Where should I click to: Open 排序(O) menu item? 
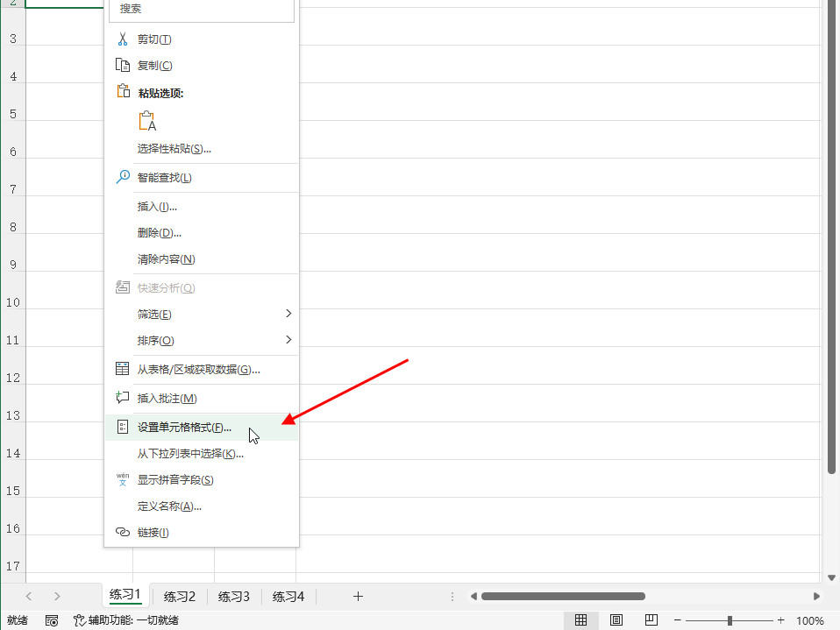(x=201, y=341)
